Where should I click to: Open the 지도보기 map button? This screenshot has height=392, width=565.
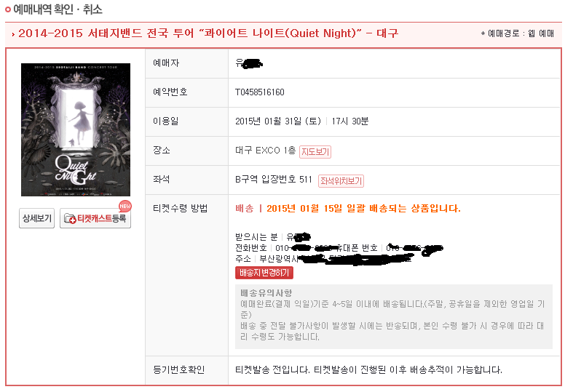tap(315, 151)
